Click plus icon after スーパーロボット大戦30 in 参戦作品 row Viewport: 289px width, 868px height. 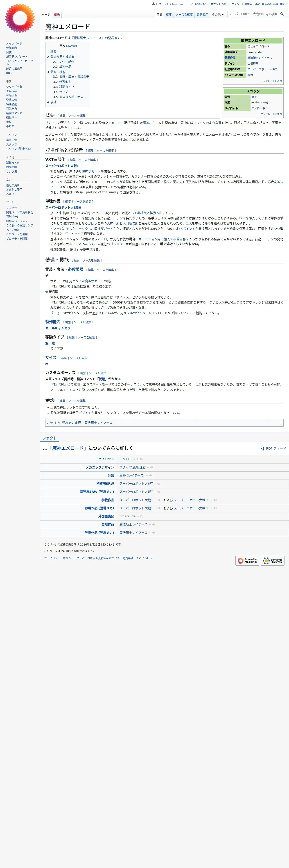click(x=212, y=500)
